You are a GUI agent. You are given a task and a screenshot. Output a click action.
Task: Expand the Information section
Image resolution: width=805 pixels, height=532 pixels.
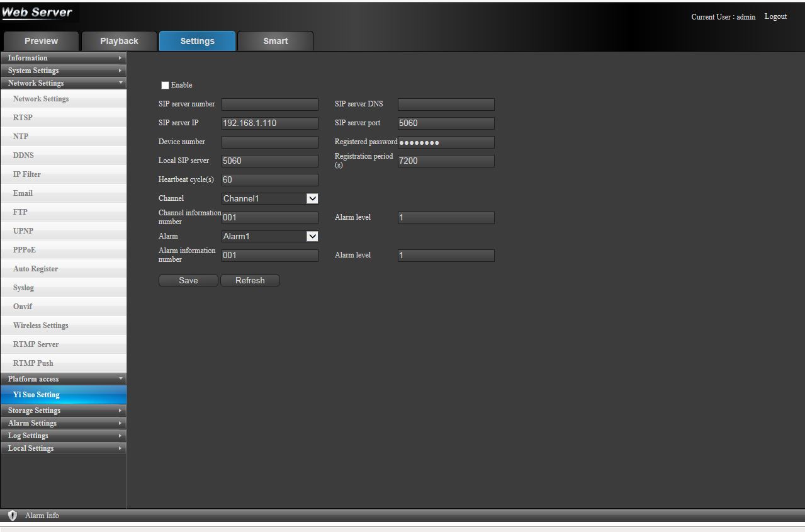point(63,58)
